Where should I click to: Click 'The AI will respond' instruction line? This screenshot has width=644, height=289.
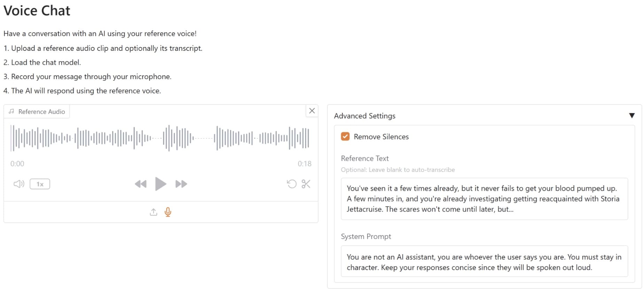coord(86,91)
